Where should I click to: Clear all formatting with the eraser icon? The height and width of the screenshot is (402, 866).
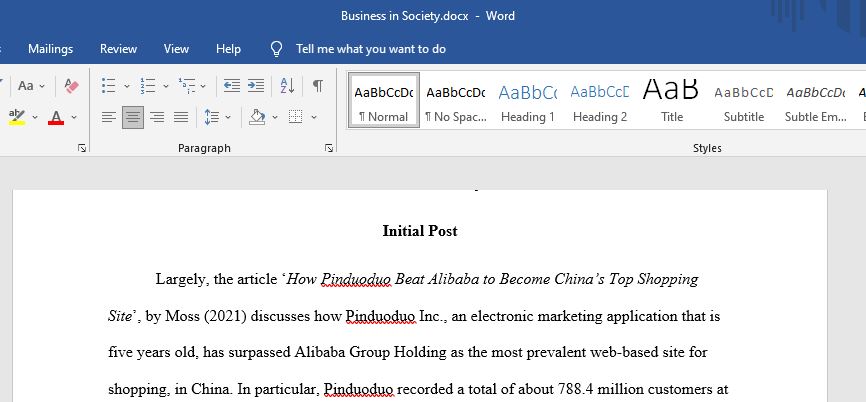tap(72, 86)
